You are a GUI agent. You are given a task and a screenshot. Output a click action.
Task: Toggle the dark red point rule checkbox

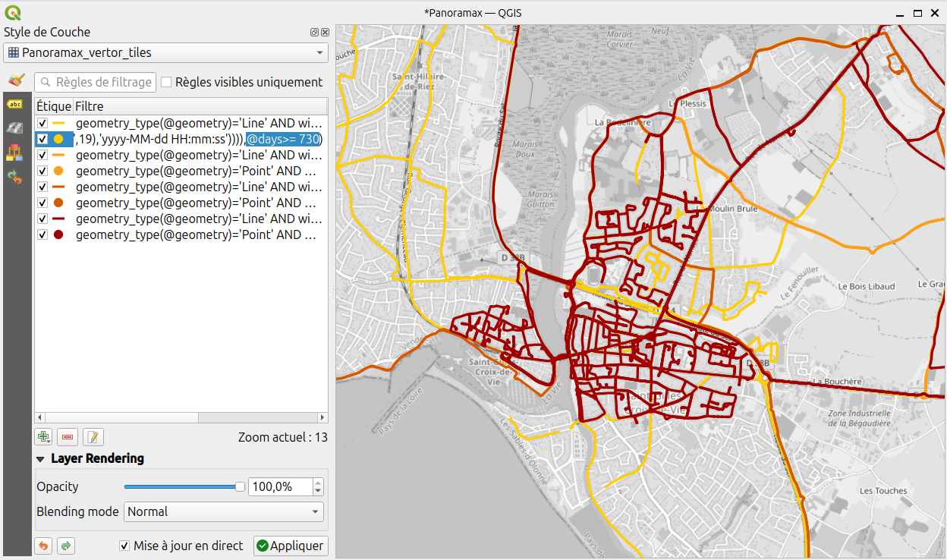(42, 234)
